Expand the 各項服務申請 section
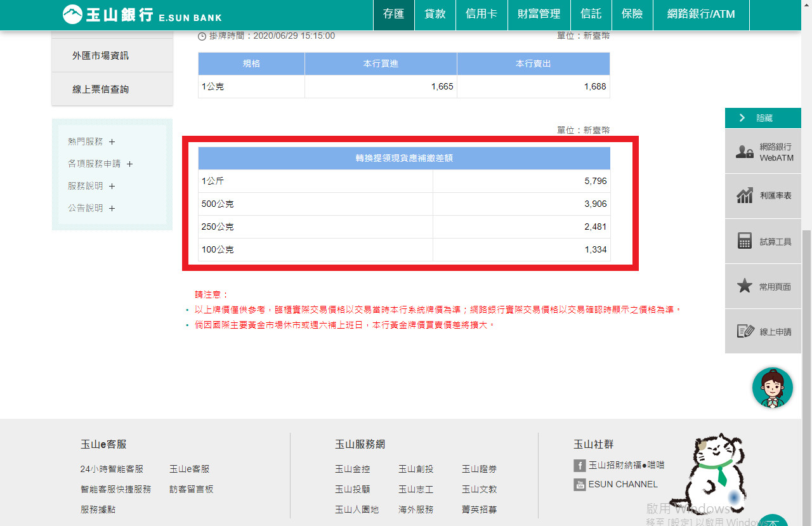 pos(129,164)
